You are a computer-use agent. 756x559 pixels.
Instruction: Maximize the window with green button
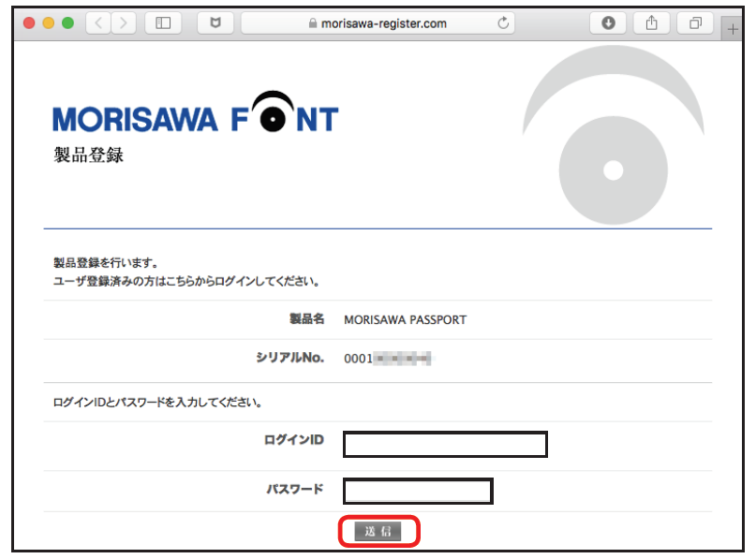pyautogui.click(x=68, y=22)
